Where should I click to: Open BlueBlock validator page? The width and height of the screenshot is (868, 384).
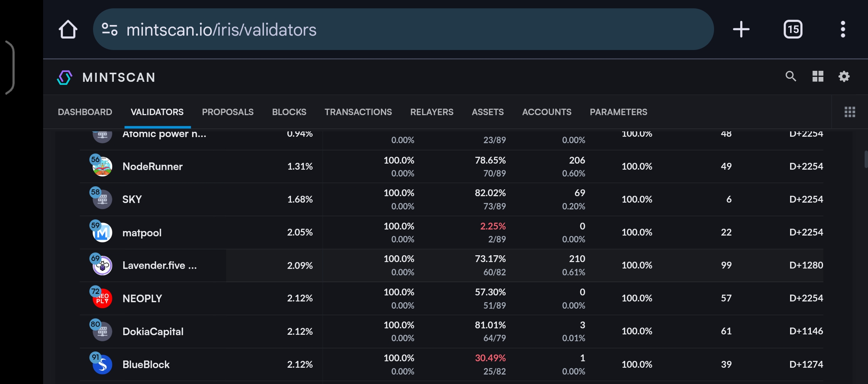pyautogui.click(x=146, y=364)
